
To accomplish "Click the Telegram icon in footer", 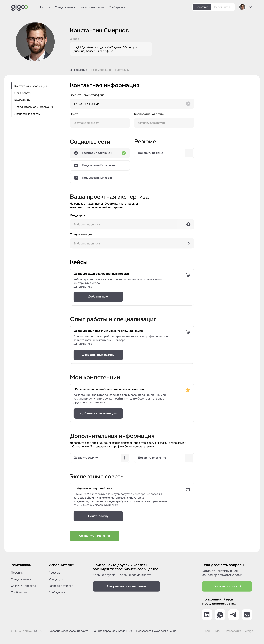I will pos(233,614).
